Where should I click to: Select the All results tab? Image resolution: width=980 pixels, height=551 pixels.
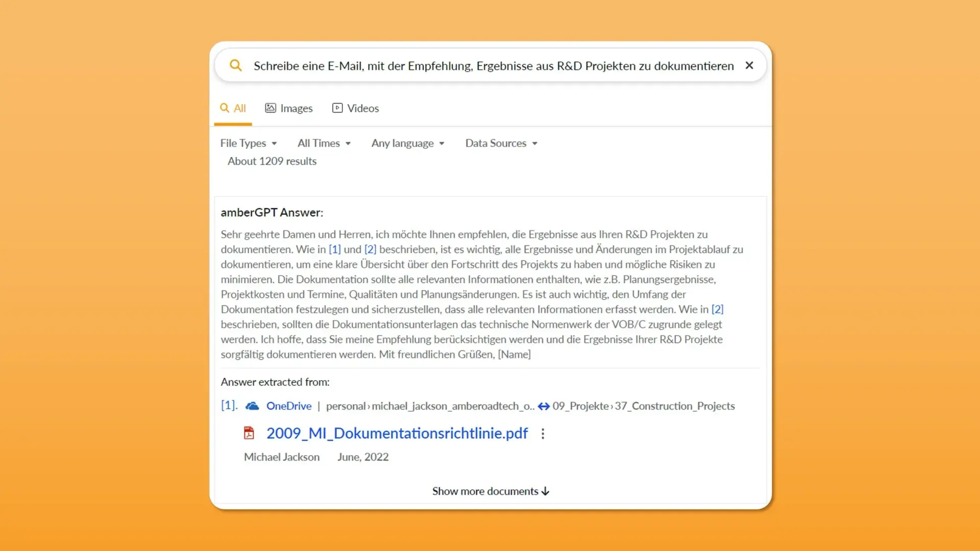click(x=233, y=108)
